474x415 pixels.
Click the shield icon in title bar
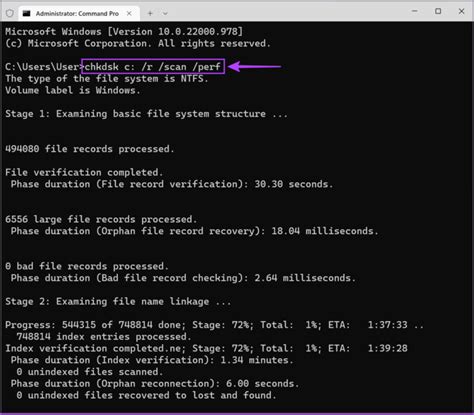coord(10,13)
